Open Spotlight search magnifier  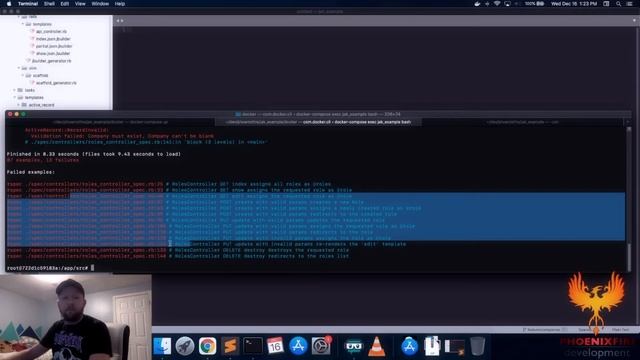[618, 4]
